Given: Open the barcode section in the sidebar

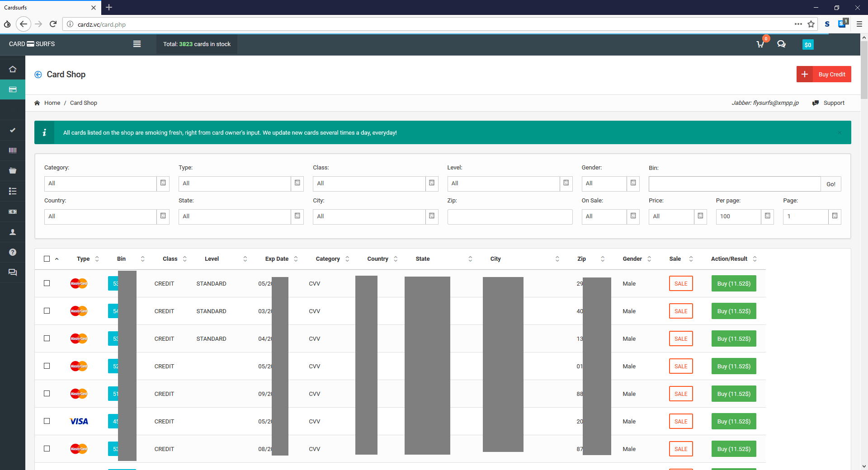Looking at the screenshot, I should tap(12, 150).
